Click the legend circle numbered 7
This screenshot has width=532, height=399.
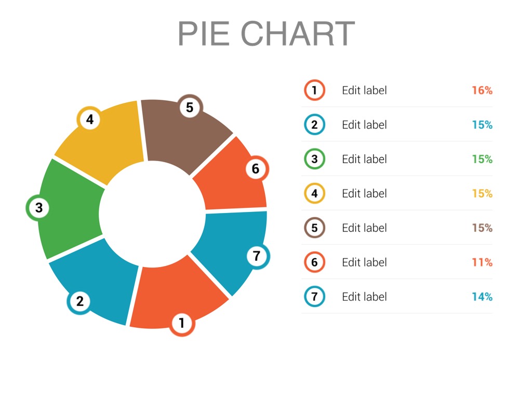click(314, 297)
